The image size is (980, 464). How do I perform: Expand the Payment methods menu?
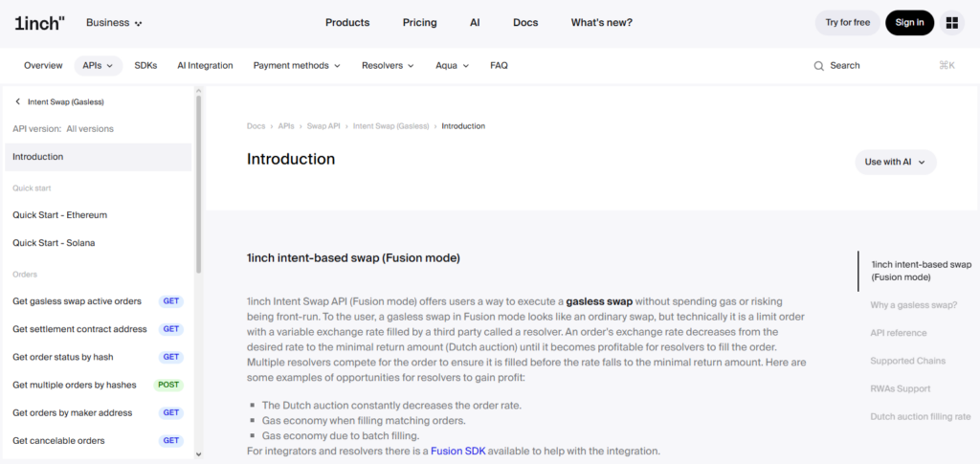coord(297,66)
